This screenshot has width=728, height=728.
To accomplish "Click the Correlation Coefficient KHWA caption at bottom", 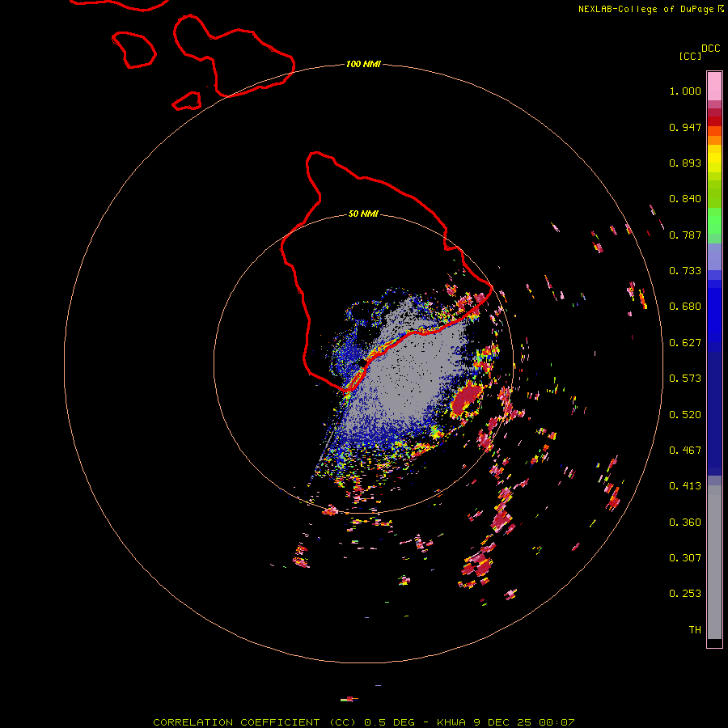I will coord(364,722).
